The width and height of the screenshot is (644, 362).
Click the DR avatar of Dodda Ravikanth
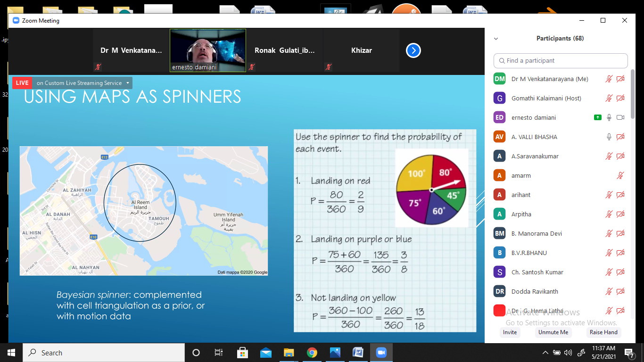tap(500, 292)
